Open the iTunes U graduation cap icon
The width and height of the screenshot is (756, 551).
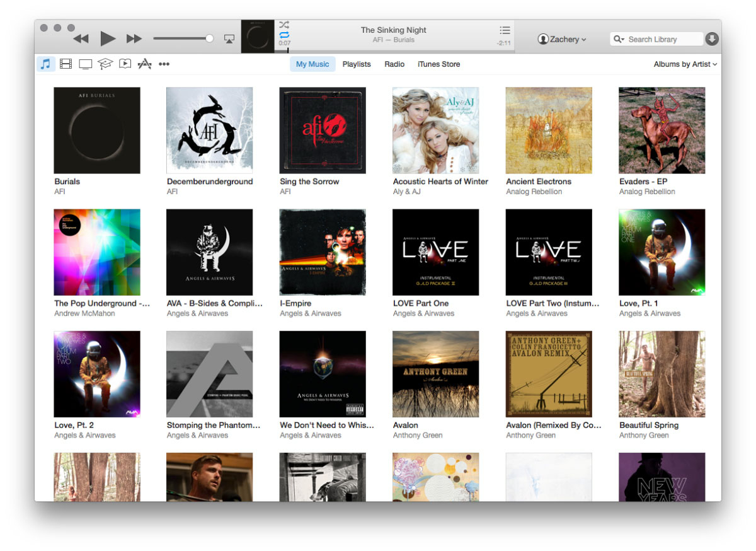click(x=105, y=64)
